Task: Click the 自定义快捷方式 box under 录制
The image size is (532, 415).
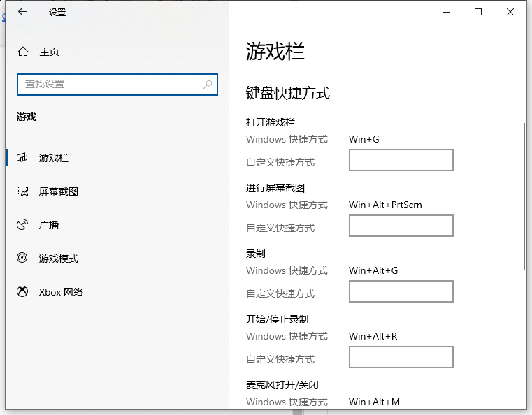Action: [x=401, y=291]
